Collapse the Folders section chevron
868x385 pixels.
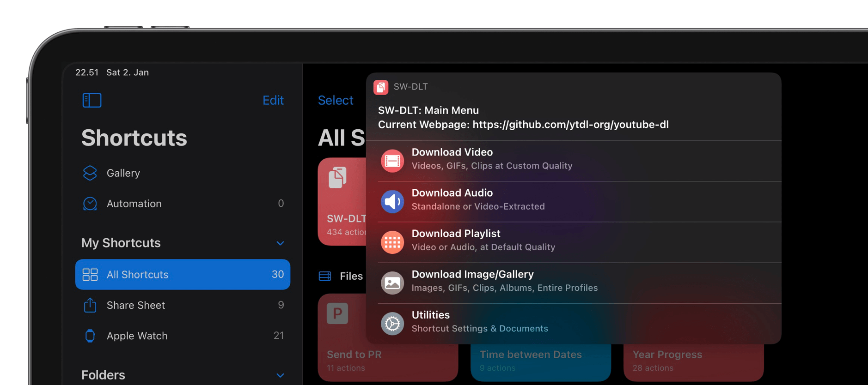click(280, 375)
